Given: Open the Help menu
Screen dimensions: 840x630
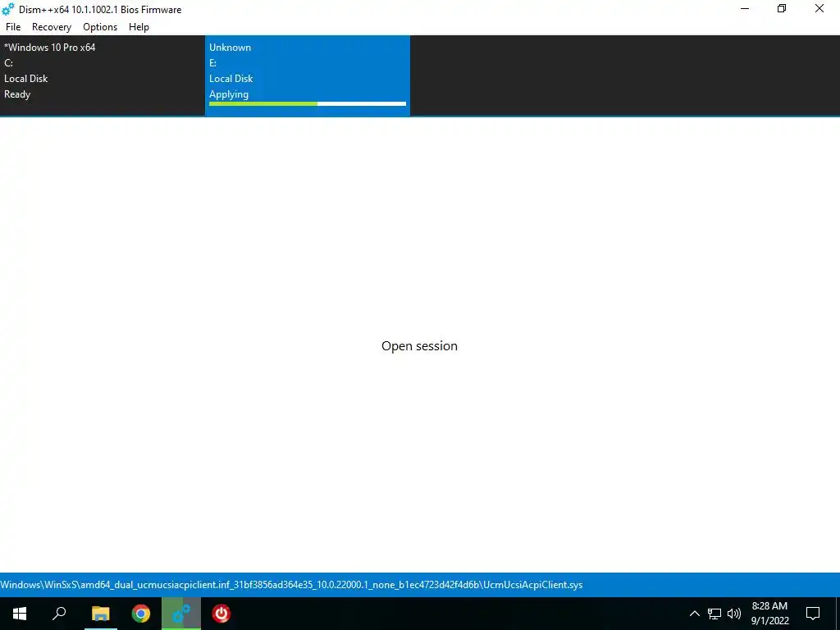Looking at the screenshot, I should (x=139, y=27).
